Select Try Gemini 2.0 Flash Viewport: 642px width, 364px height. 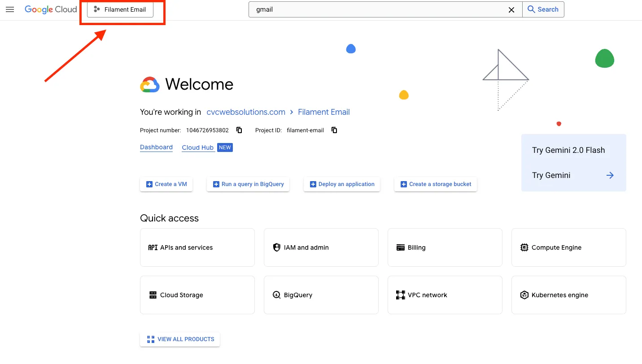tap(568, 150)
